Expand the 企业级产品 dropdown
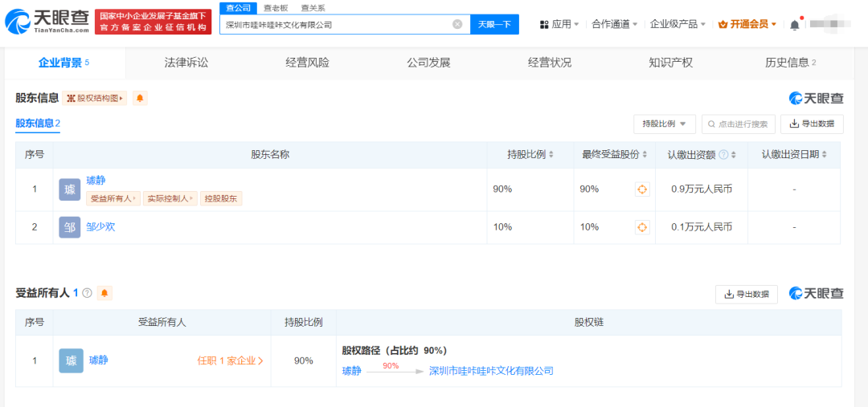868x407 pixels. pyautogui.click(x=678, y=24)
